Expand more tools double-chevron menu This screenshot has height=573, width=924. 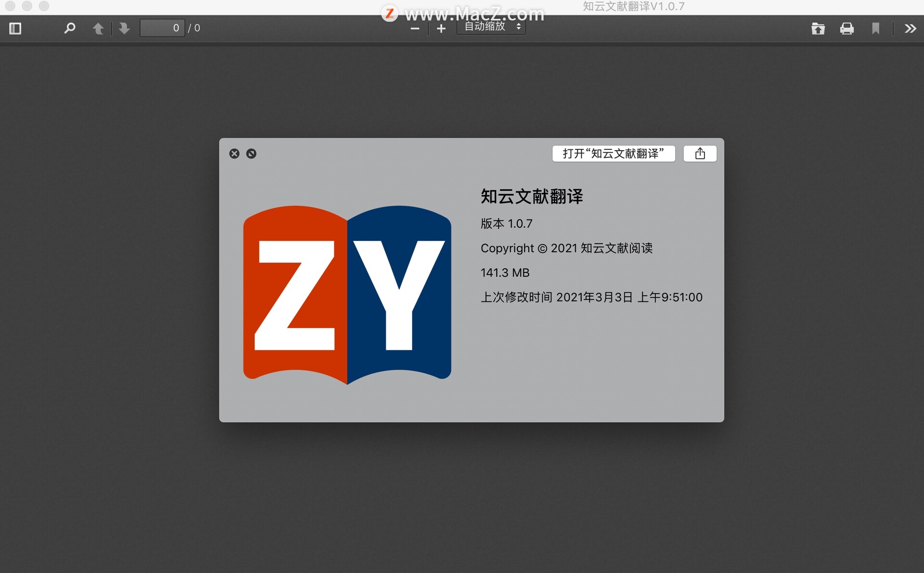pos(910,29)
